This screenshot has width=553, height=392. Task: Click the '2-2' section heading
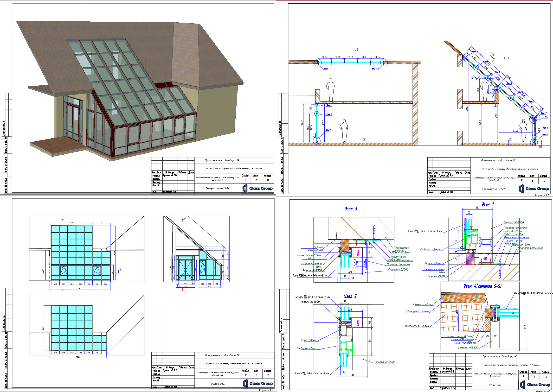click(x=506, y=59)
